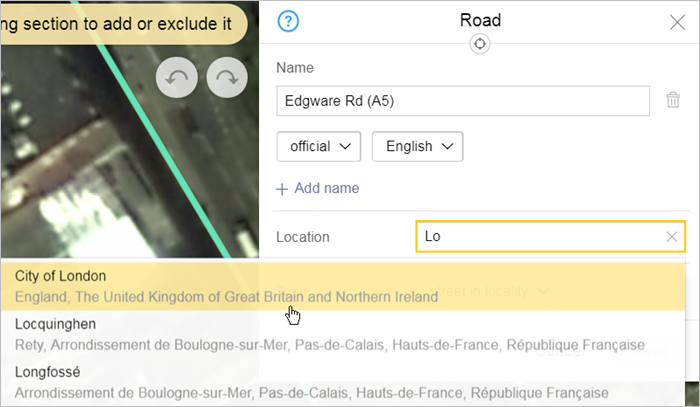Open the faded street in locality dropdown
The image size is (700, 407).
coord(545,290)
